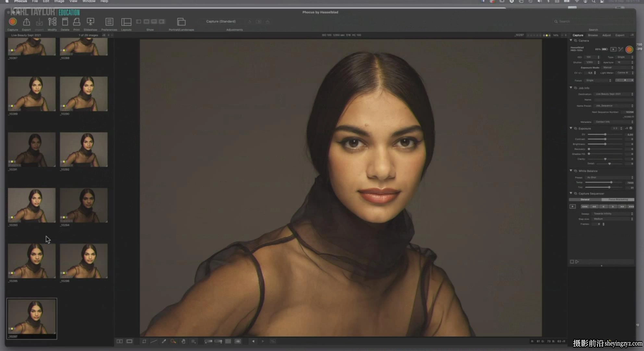
Task: Open the Sweep direction dropdown
Action: pyautogui.click(x=613, y=214)
